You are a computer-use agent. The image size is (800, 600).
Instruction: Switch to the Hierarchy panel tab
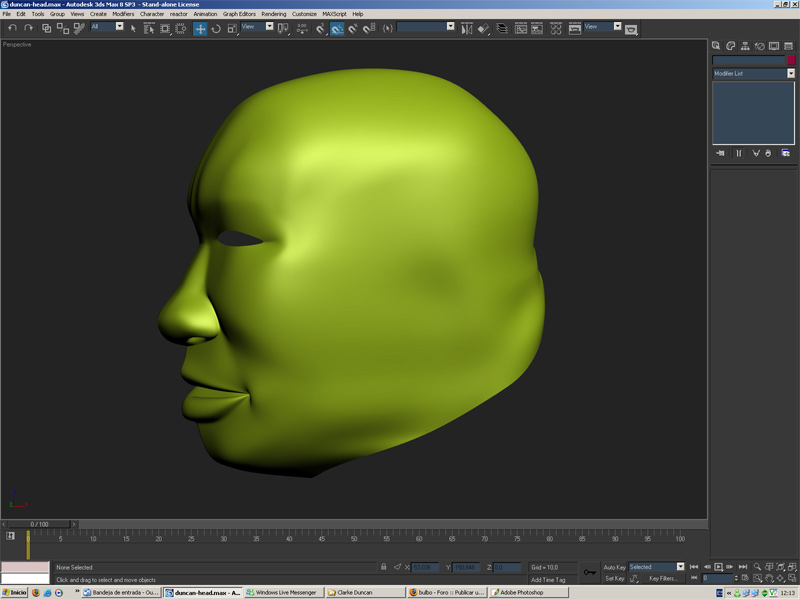(x=745, y=46)
